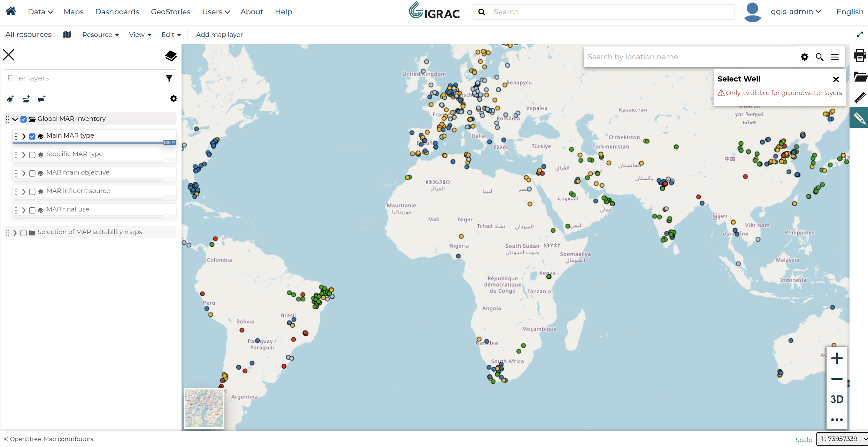The image size is (868, 447).
Task: Open the Resource menu
Action: point(100,34)
